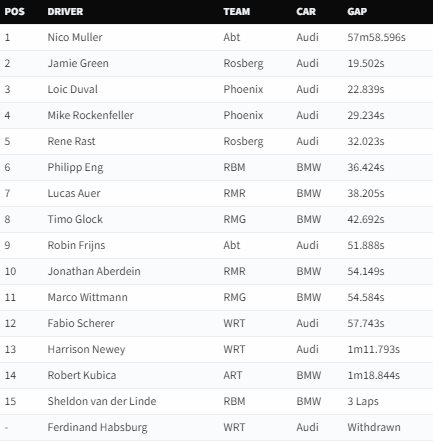Click Ferdinand Habsburg's Withdrawn status

click(x=374, y=427)
